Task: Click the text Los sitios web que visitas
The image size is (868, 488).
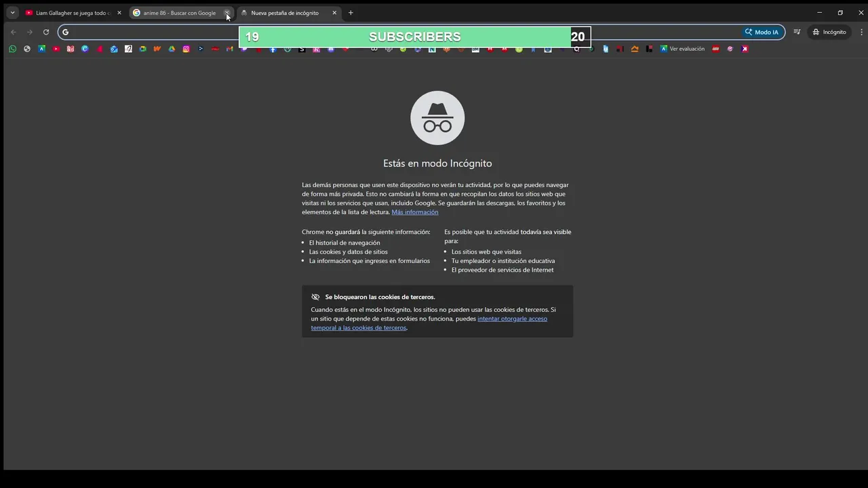Action: click(x=486, y=251)
